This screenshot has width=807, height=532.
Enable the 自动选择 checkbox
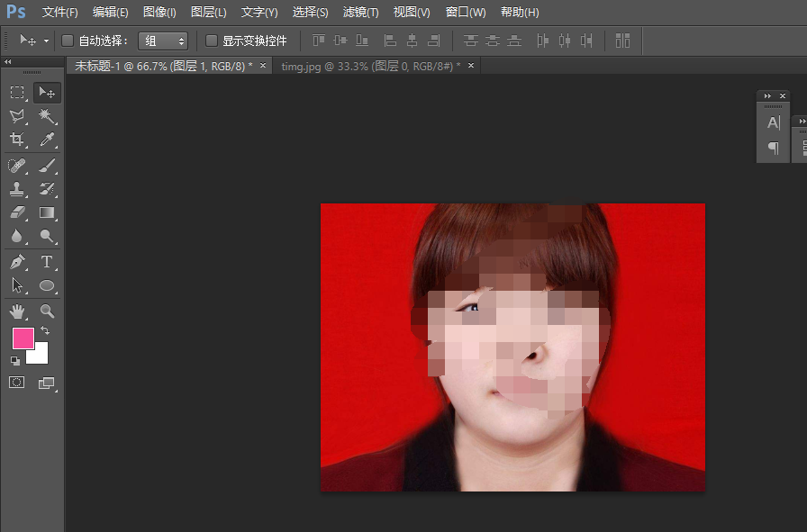point(68,40)
